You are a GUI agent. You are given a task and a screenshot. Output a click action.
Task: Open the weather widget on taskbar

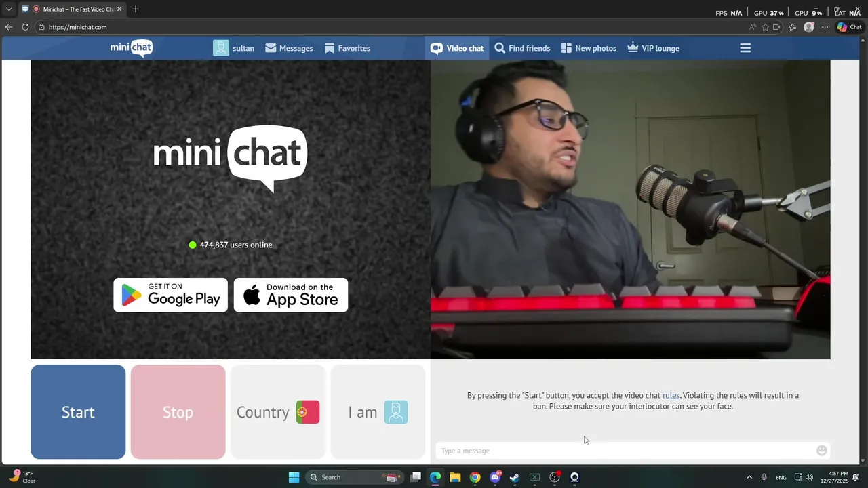22,477
